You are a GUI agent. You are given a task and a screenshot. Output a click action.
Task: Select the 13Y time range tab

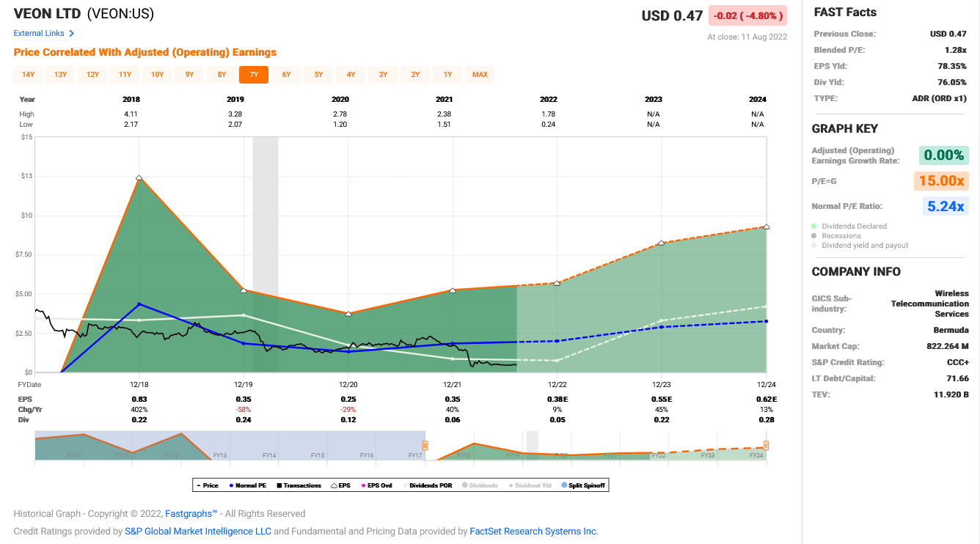60,75
